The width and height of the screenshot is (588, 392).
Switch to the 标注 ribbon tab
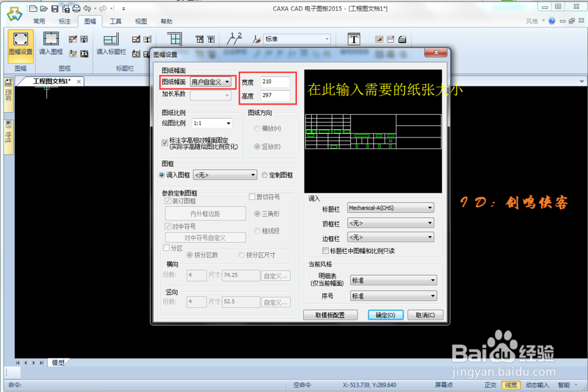coord(65,21)
